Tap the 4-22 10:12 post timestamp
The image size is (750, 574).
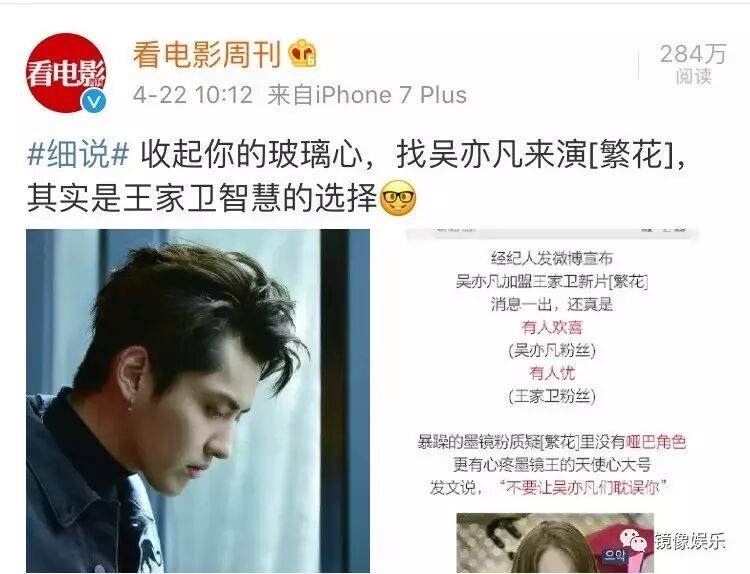pos(192,95)
